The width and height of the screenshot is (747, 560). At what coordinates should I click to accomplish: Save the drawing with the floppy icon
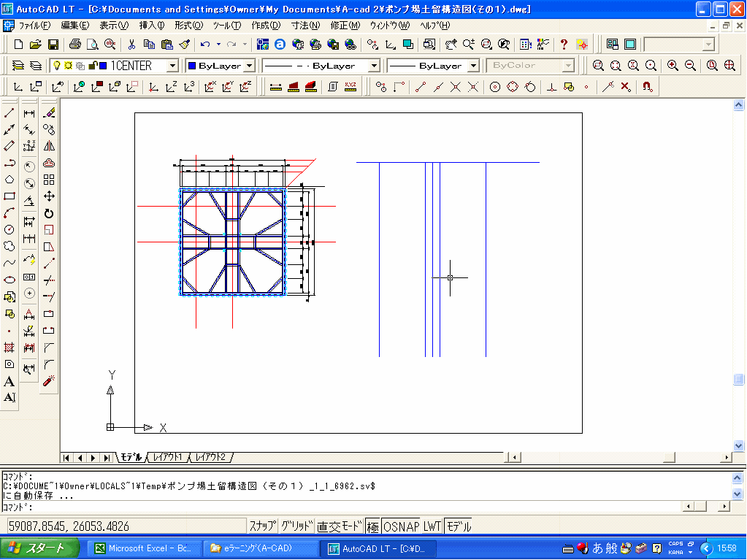pos(53,45)
